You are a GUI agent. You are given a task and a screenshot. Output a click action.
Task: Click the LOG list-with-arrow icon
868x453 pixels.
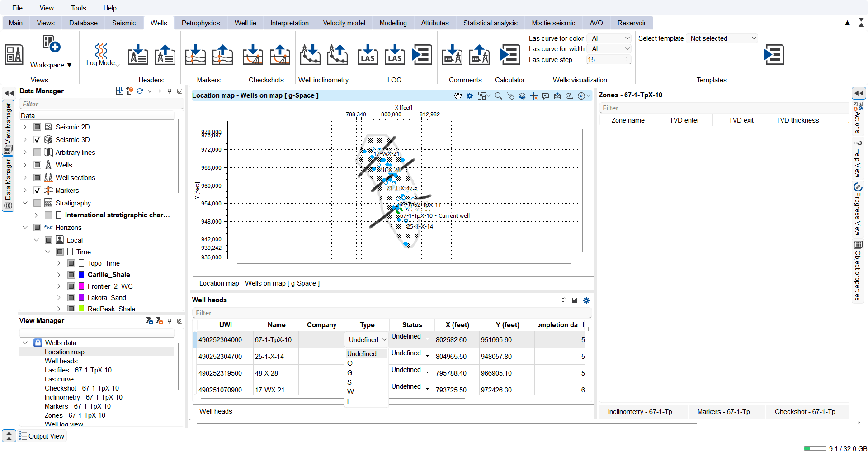click(x=422, y=55)
